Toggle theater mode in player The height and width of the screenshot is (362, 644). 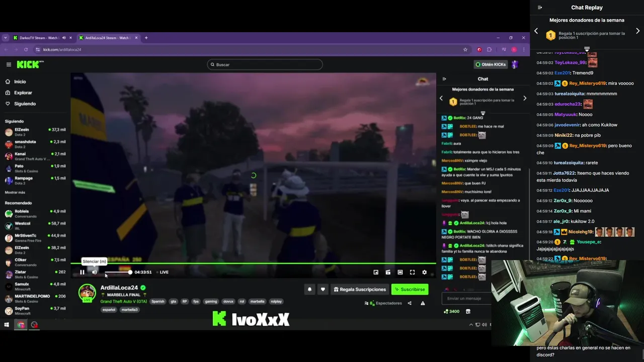400,272
